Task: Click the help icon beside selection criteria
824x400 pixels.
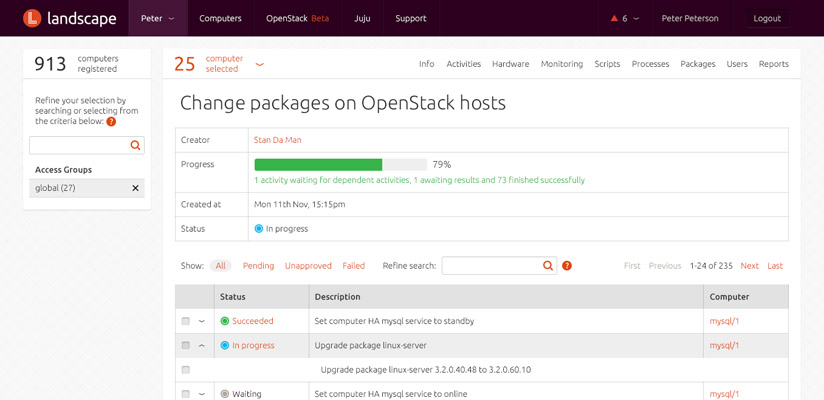Action: click(111, 121)
